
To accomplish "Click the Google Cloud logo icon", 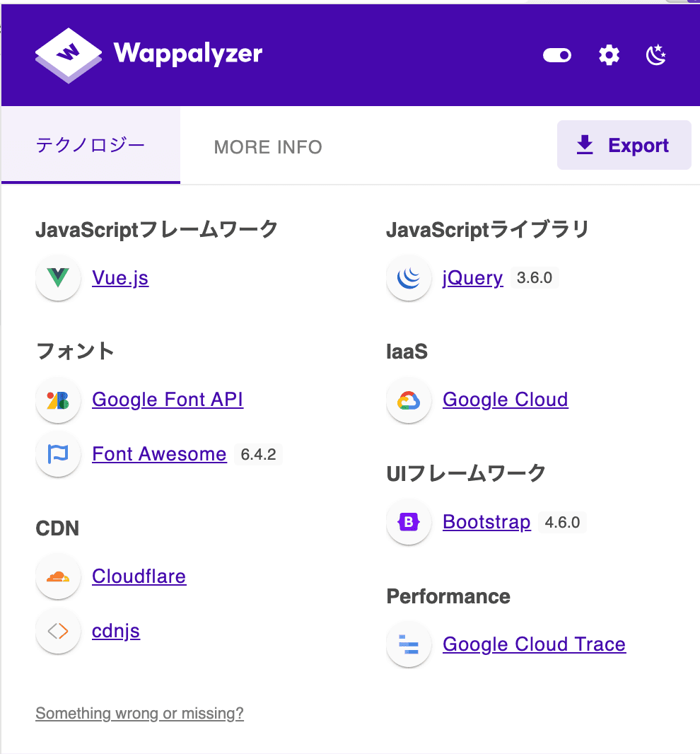I will tap(409, 400).
